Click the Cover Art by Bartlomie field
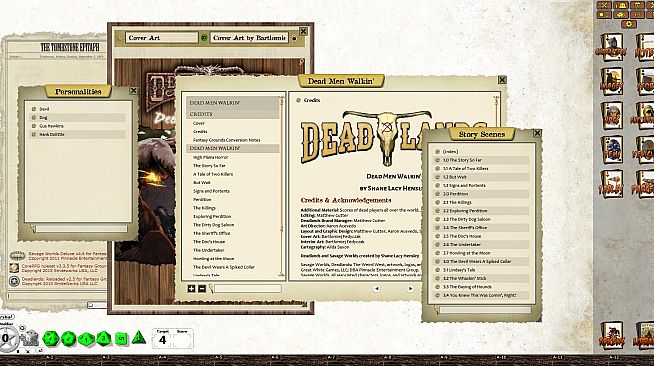654x366 pixels. pos(249,38)
